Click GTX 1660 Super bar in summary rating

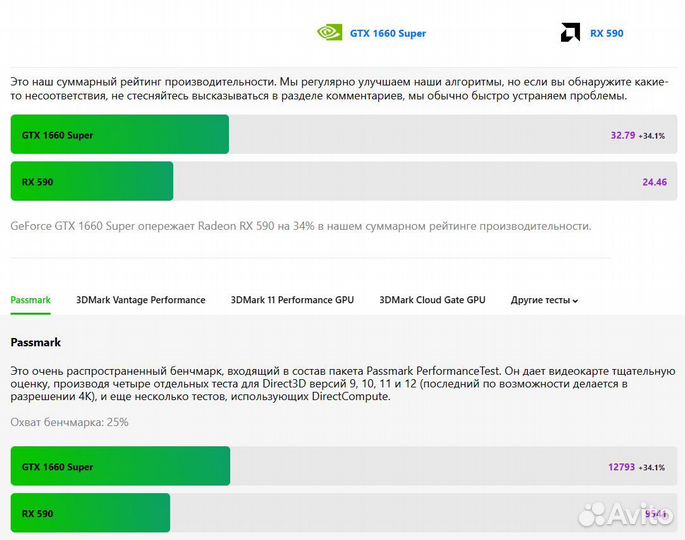(x=120, y=135)
